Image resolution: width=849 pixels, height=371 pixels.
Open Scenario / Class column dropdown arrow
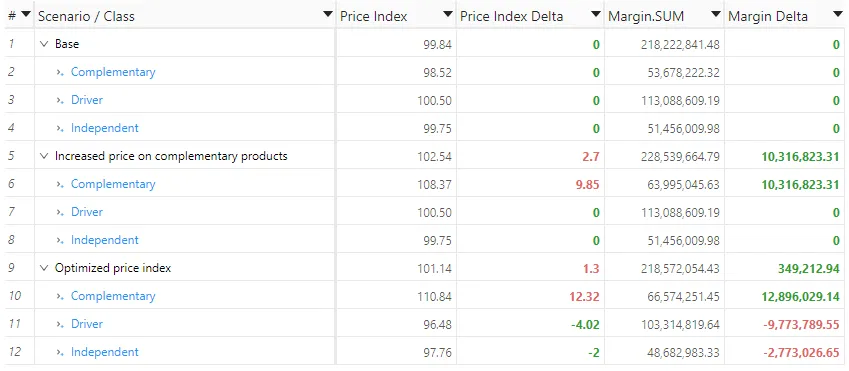(327, 15)
